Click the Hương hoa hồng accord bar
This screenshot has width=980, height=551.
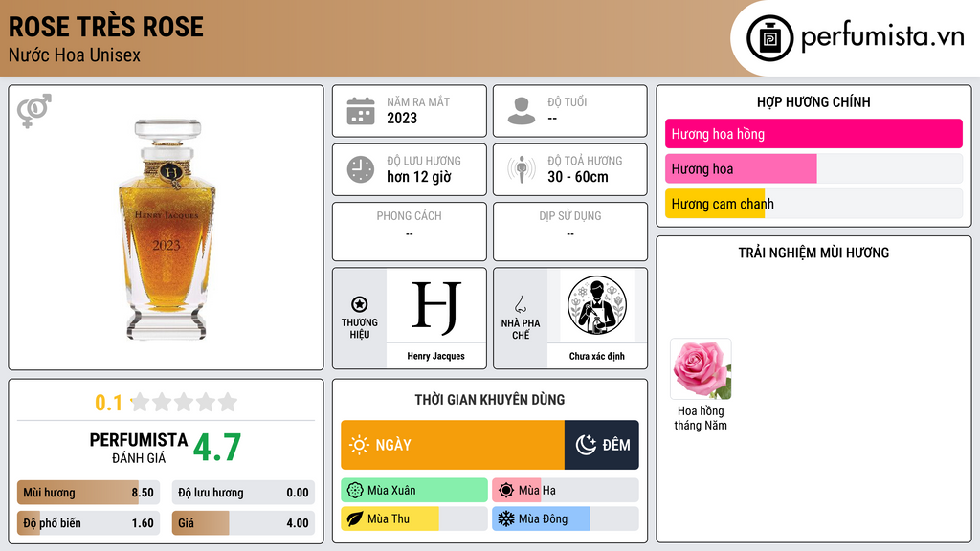pyautogui.click(x=813, y=134)
